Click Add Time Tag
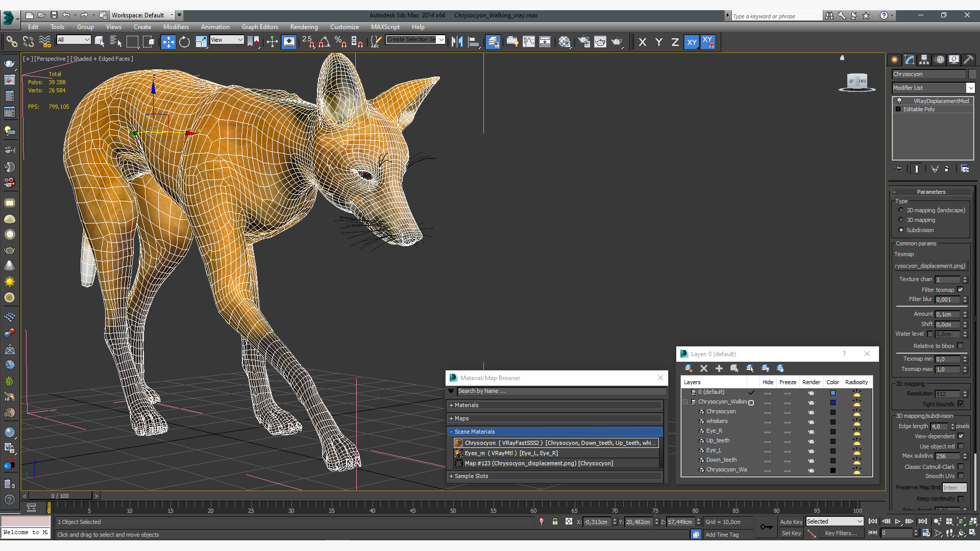980x551 pixels. [722, 535]
